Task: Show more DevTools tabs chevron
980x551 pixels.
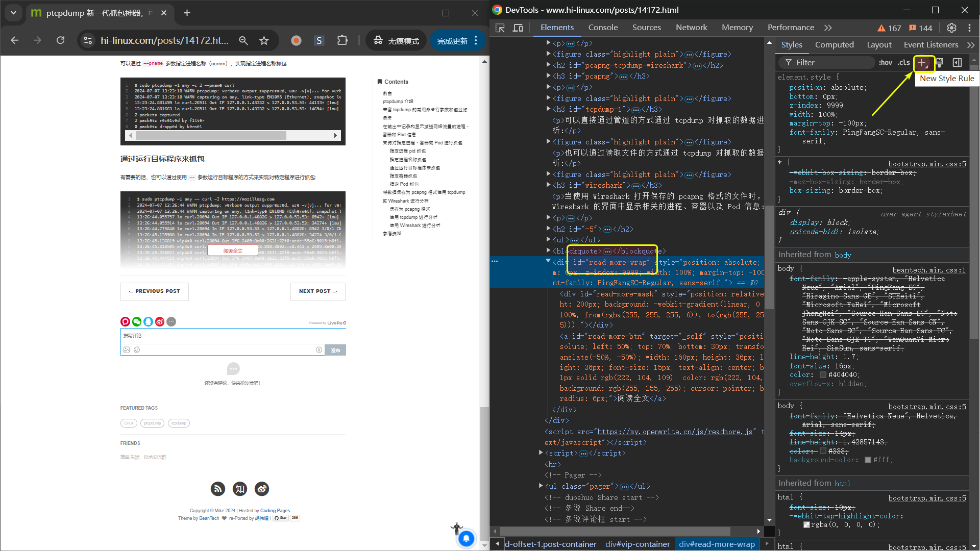Action: (828, 28)
